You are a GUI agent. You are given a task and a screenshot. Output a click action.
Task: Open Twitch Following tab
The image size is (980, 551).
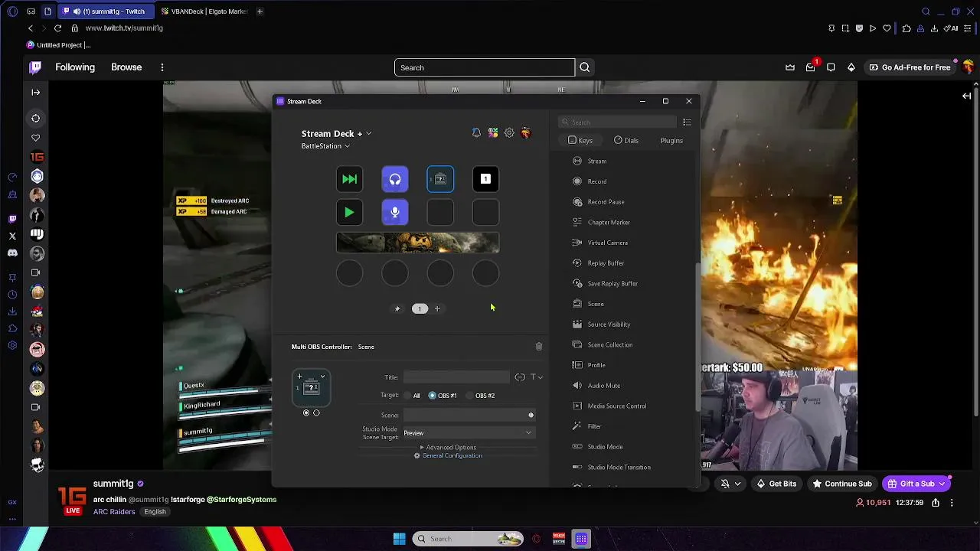click(75, 67)
